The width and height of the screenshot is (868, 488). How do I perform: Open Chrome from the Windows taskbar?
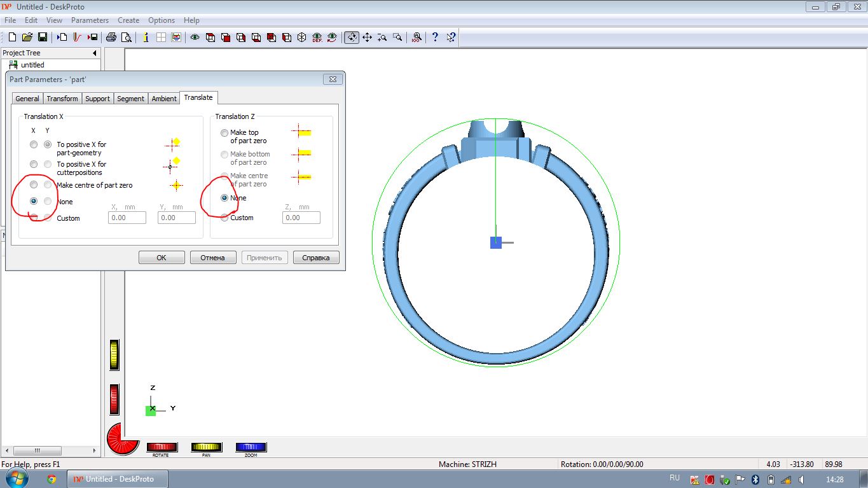pyautogui.click(x=52, y=479)
